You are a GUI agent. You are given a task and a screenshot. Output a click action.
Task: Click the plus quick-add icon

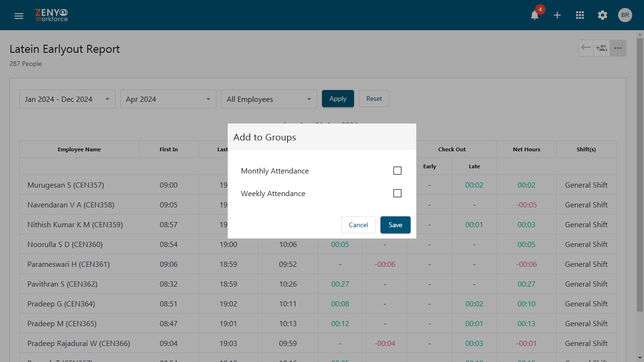[557, 15]
